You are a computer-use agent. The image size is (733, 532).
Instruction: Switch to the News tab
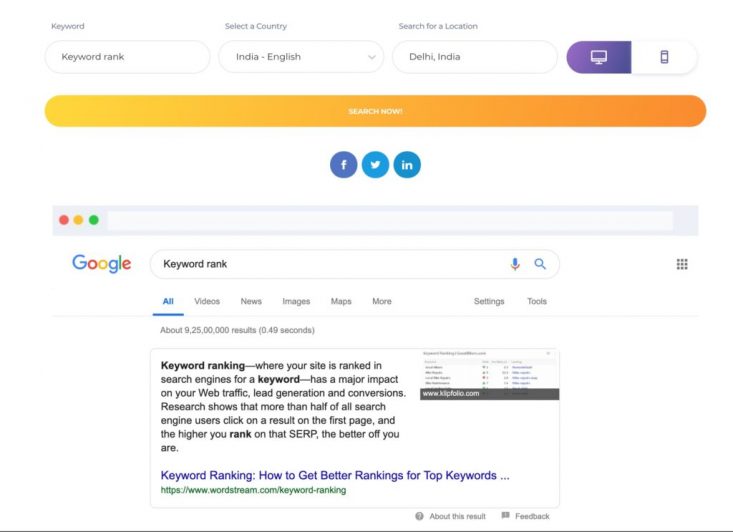251,302
